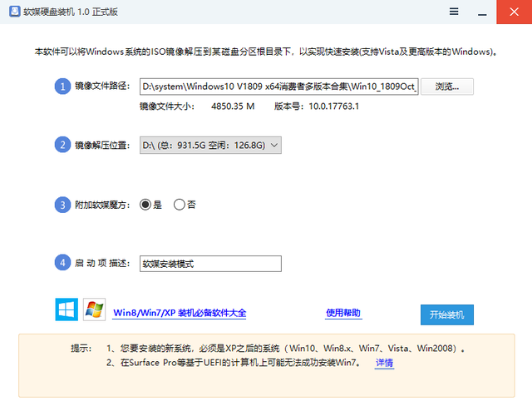532x411 pixels.
Task: Focus the 镜像文件路径 input field
Action: [x=279, y=87]
